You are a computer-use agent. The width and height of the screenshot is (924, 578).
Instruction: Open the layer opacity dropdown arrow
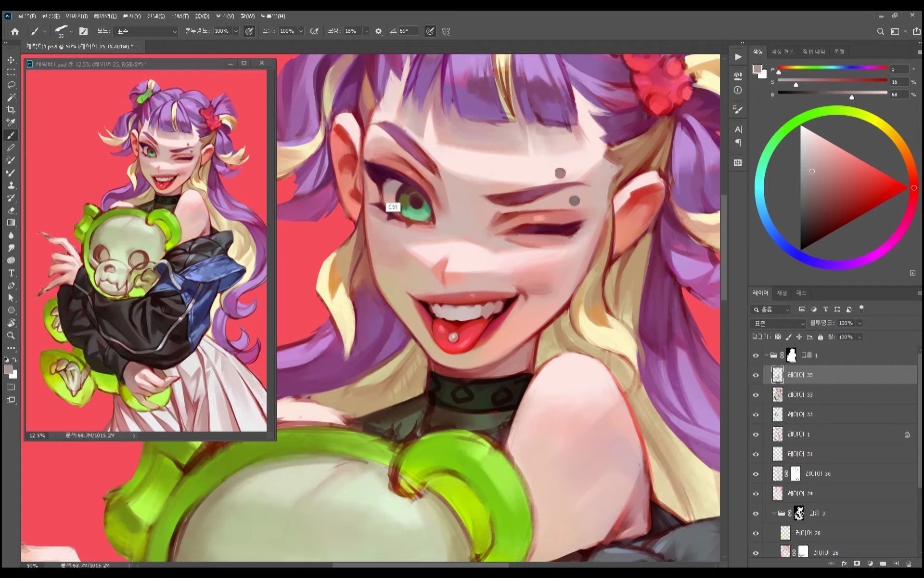click(x=860, y=323)
